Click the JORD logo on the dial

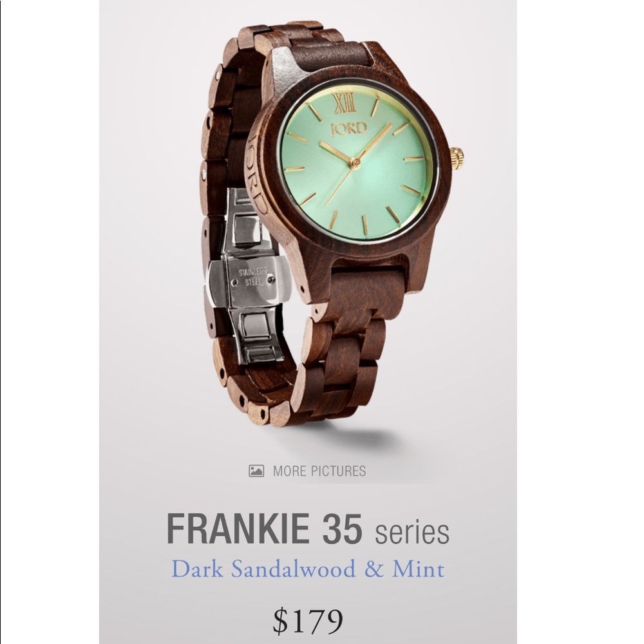[349, 129]
